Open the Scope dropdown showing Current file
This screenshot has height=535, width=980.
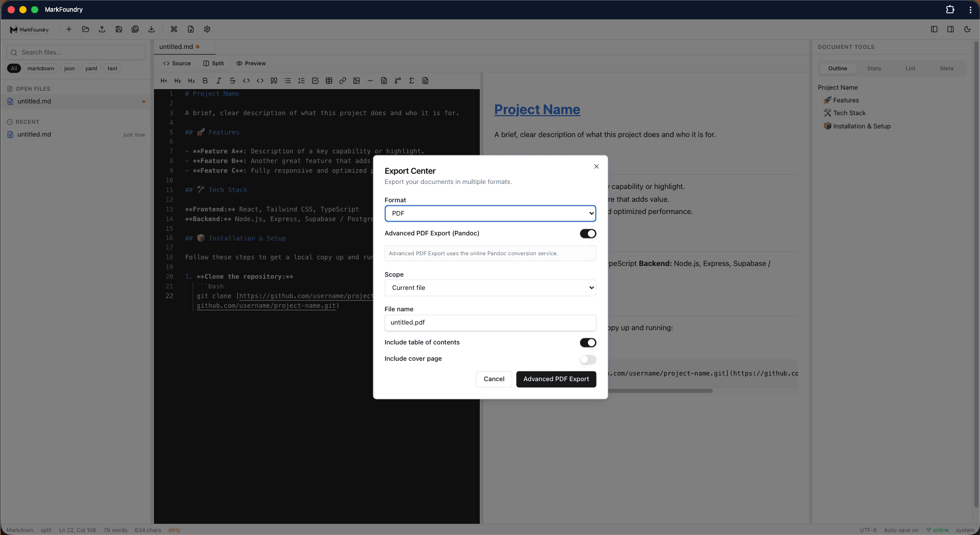[x=490, y=288]
